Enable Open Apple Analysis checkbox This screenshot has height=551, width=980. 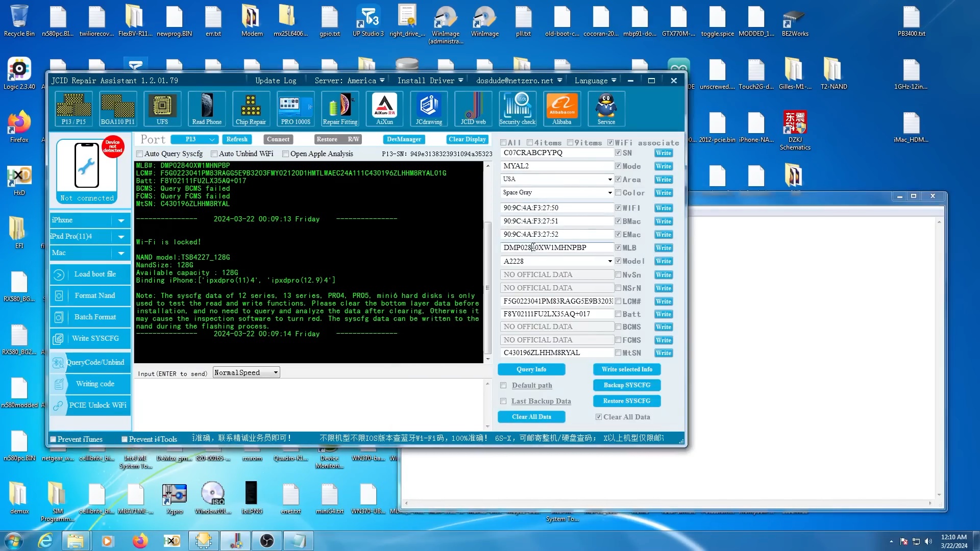click(286, 154)
